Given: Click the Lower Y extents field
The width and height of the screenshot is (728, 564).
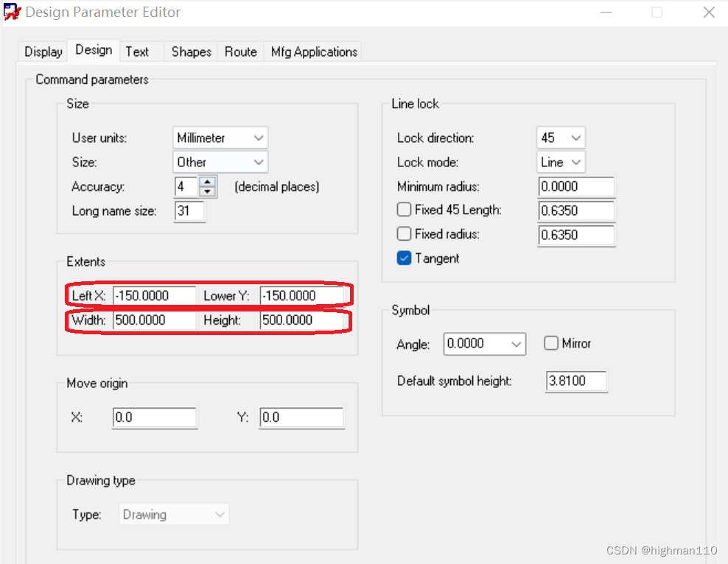Looking at the screenshot, I should 302,295.
